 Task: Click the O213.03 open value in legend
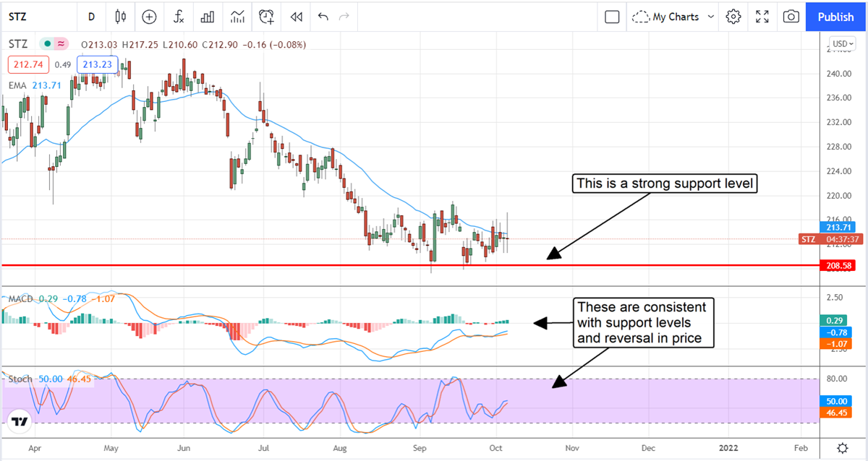coord(100,44)
